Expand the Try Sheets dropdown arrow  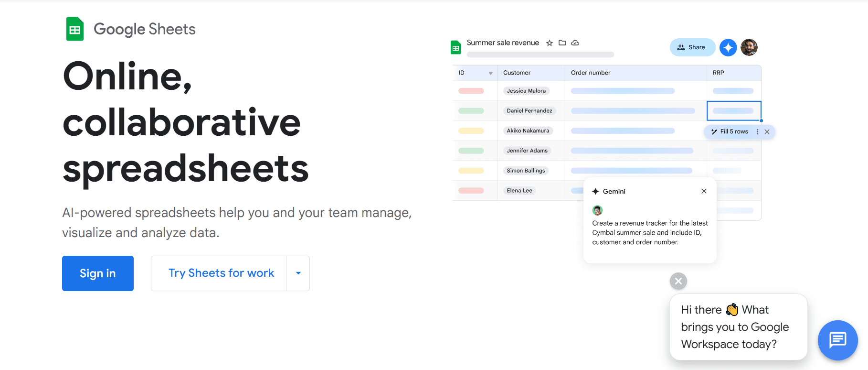click(x=298, y=273)
